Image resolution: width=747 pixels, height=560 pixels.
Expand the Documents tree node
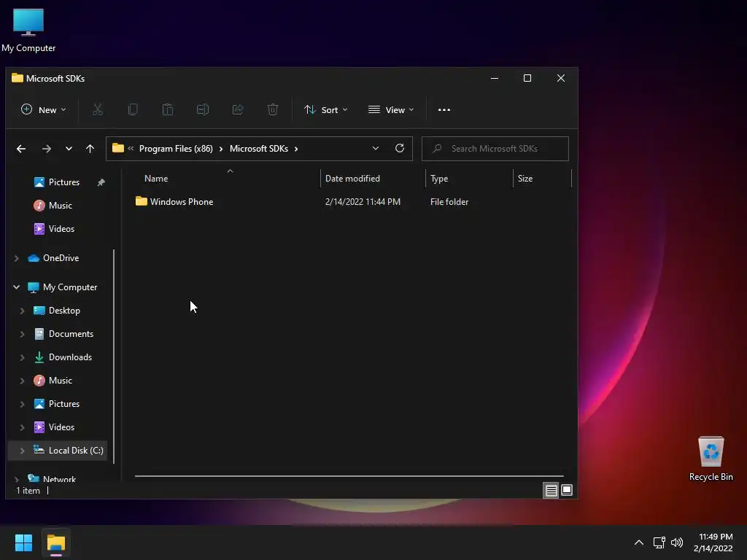click(22, 334)
